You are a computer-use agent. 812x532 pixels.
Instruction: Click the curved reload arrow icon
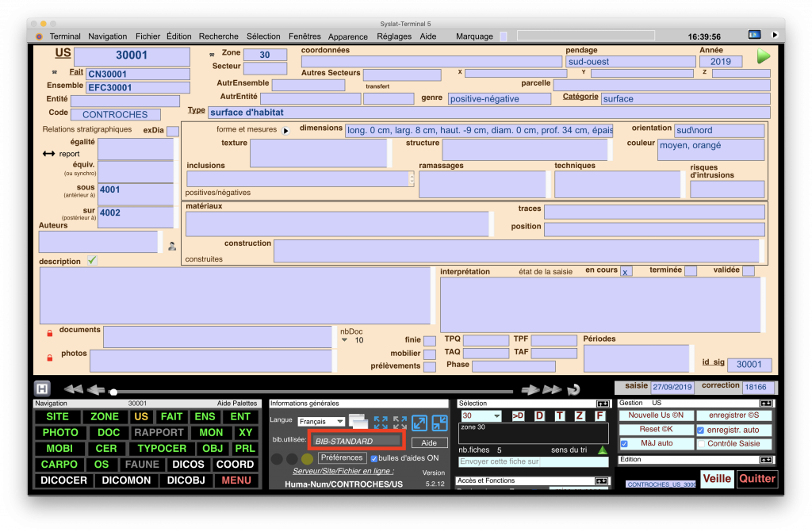coord(573,389)
